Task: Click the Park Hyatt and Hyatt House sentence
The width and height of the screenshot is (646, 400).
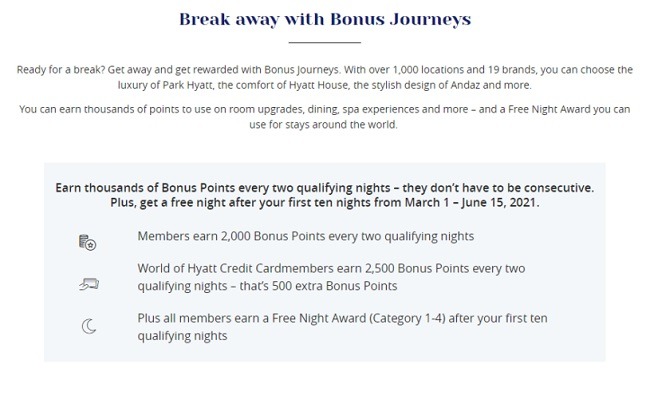Action: [325, 85]
